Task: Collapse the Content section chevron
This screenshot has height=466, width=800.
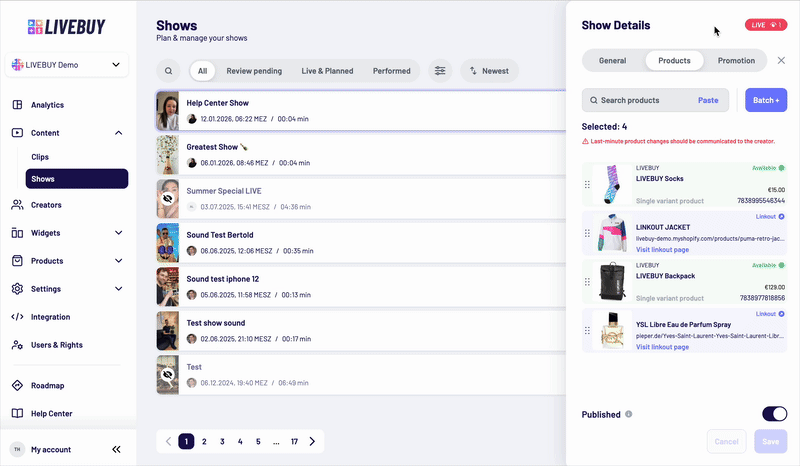Action: [118, 133]
